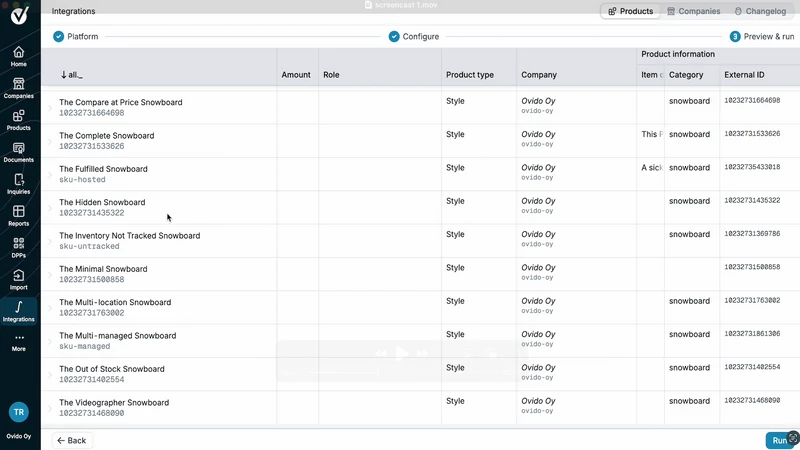Click the Platform step checkmark icon
The width and height of the screenshot is (800, 450).
(x=59, y=36)
